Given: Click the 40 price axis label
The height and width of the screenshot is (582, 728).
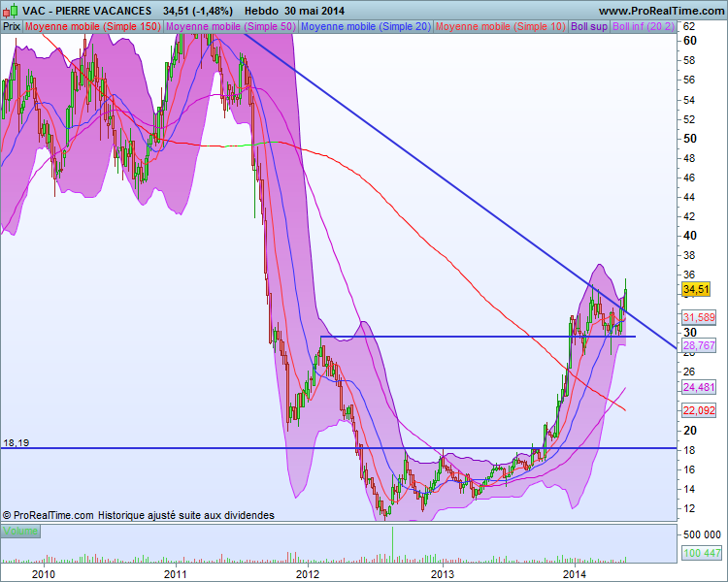Looking at the screenshot, I should (690, 236).
